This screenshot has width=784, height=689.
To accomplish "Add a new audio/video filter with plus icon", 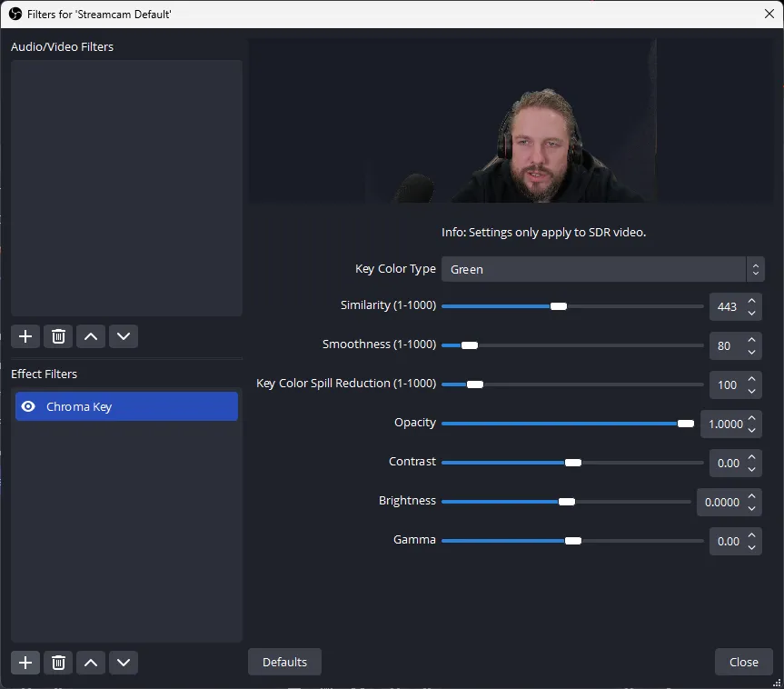I will tap(25, 336).
